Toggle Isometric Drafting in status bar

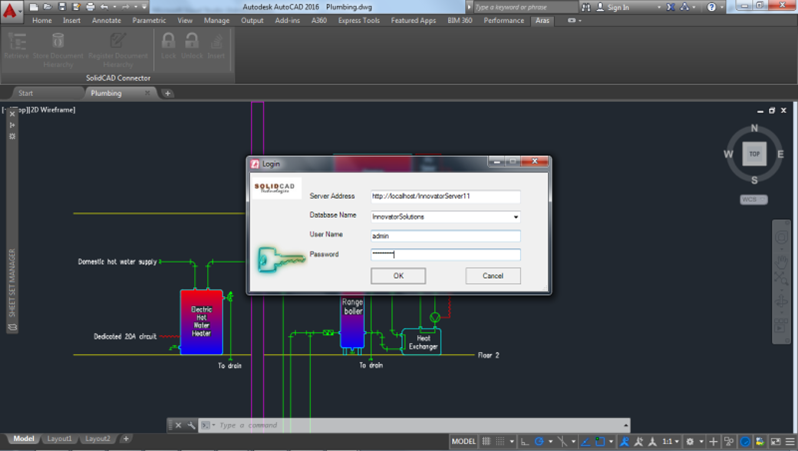pyautogui.click(x=562, y=441)
